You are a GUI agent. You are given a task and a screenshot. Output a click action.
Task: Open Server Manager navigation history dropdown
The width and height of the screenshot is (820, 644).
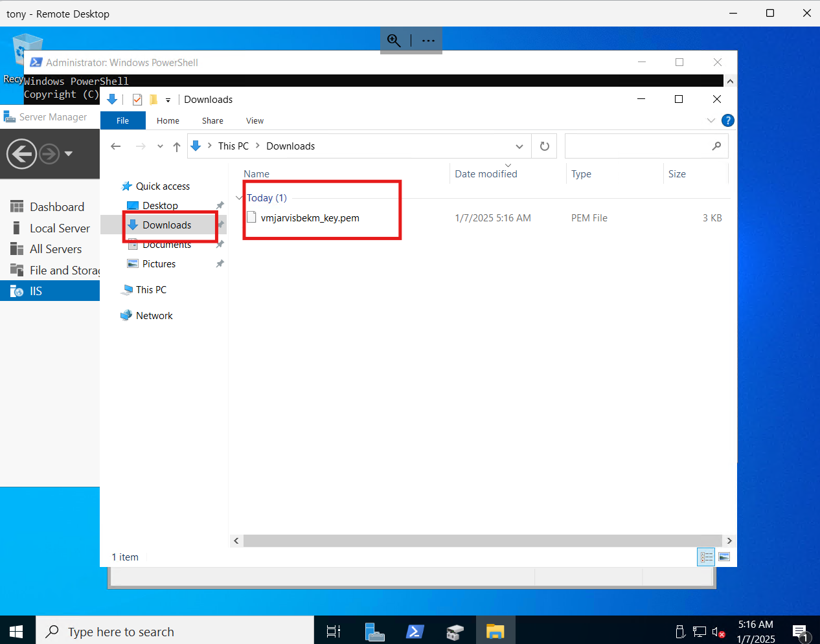69,154
